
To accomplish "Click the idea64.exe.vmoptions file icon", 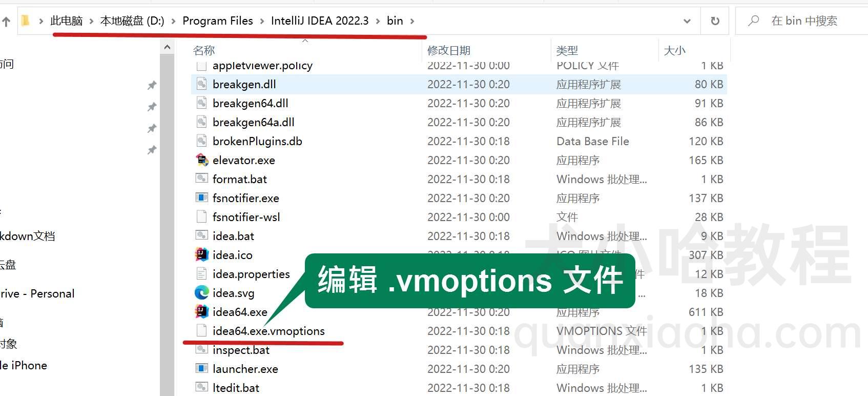I will 202,331.
